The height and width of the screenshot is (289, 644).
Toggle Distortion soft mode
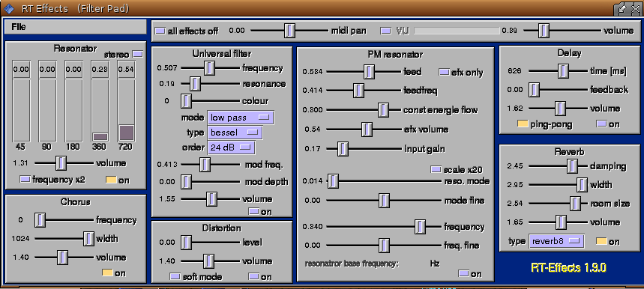pos(175,276)
